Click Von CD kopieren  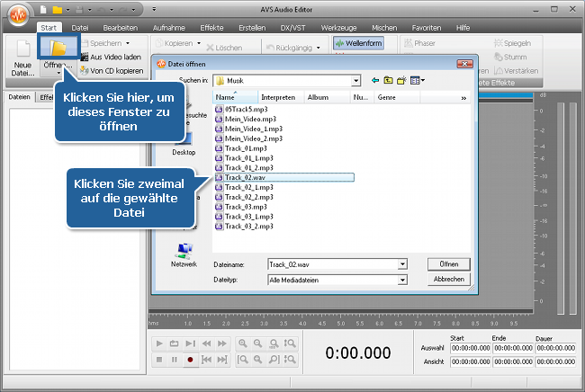pyautogui.click(x=112, y=71)
